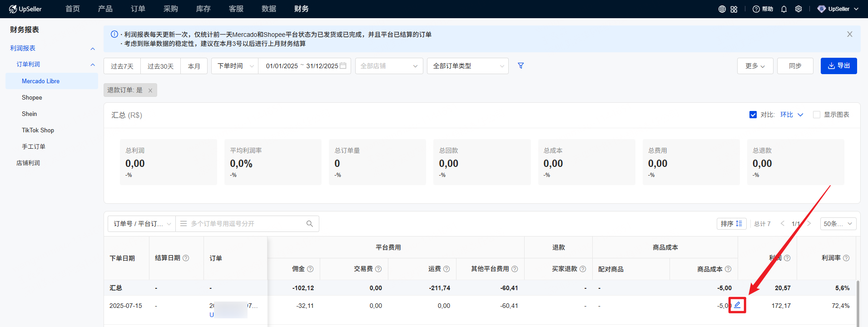Click the language globe icon
The width and height of the screenshot is (868, 327).
(x=722, y=9)
